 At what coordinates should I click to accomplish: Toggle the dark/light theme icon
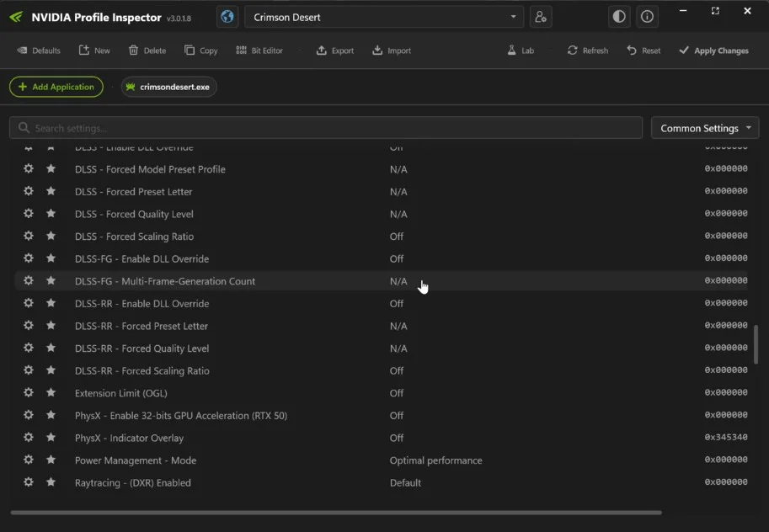(x=619, y=17)
